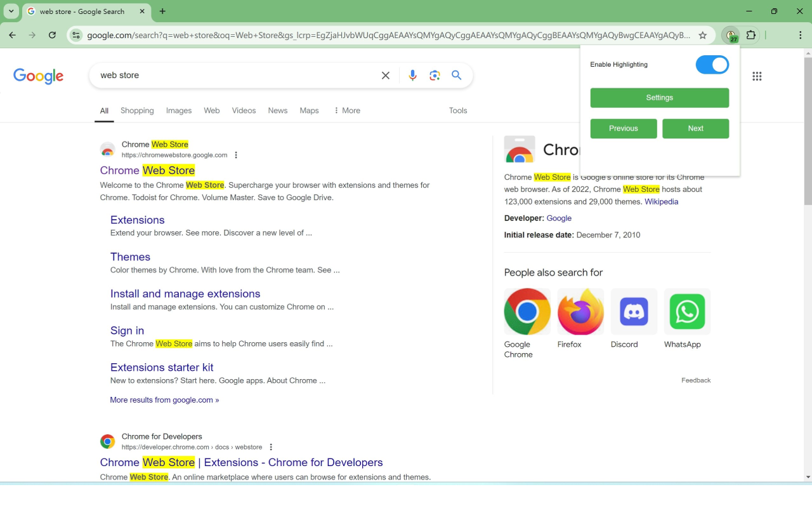Click the highlighter extension icon with badge 27

click(731, 36)
